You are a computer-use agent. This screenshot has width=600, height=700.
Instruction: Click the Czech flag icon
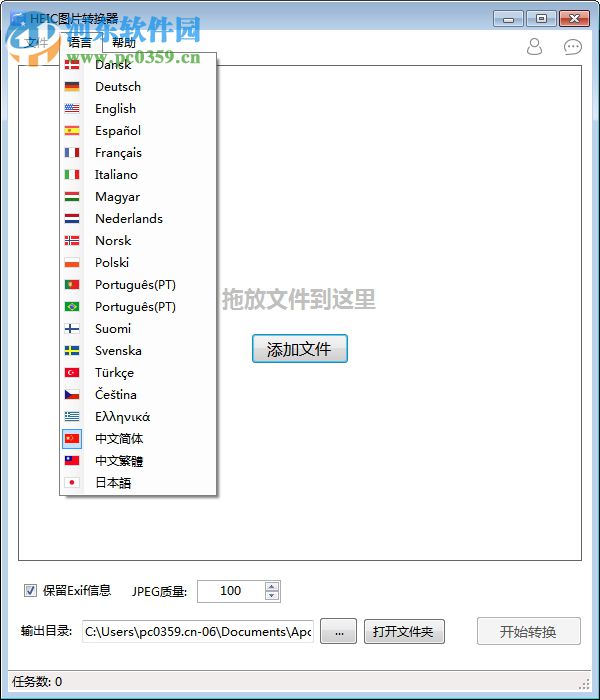(x=72, y=395)
